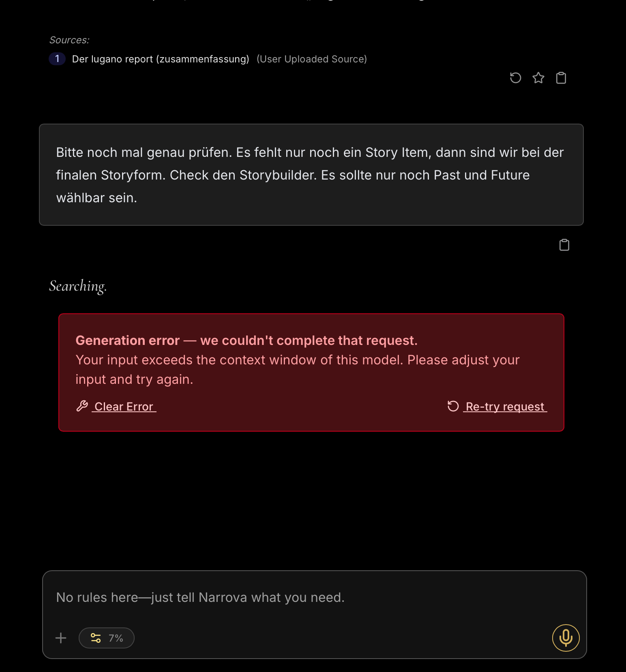This screenshot has width=626, height=672.
Task: Click the Sources label
Action: point(69,40)
